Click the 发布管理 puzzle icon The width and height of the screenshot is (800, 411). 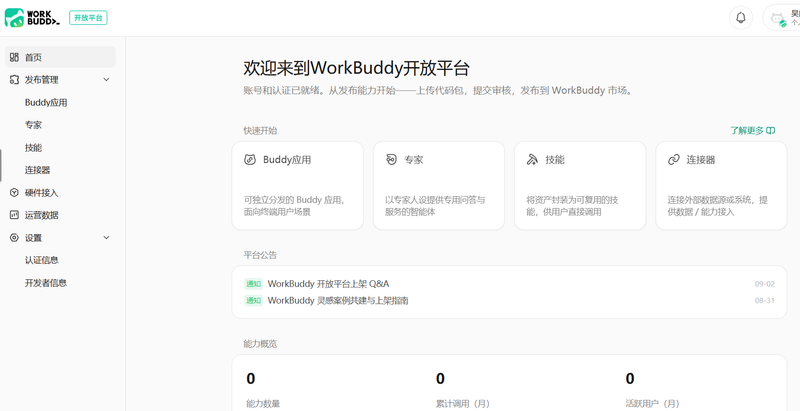pos(14,80)
